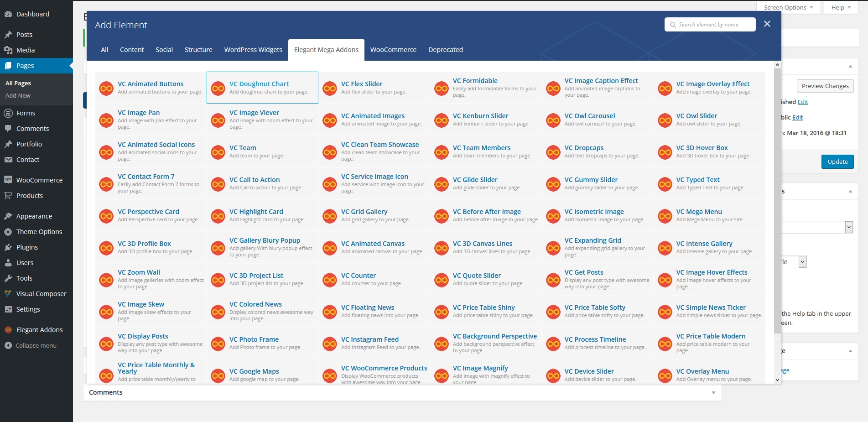868x422 pixels.
Task: Select the VC Instagram Feed element
Action: (374, 344)
